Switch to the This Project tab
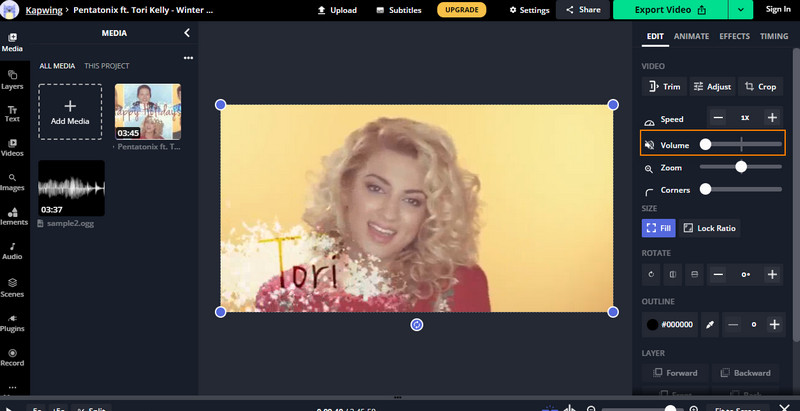 (x=105, y=66)
